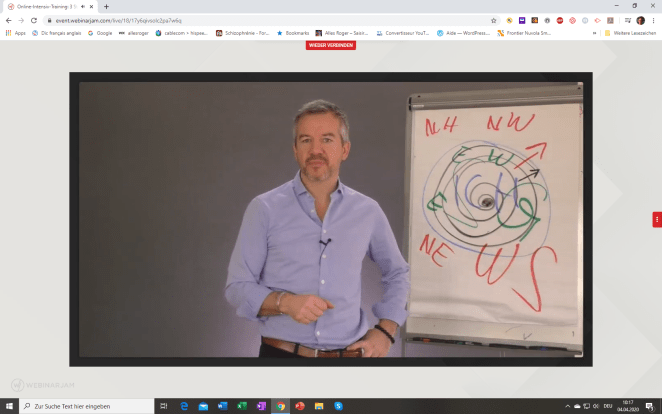
Task: Open the Weitere Lesezeichen folder
Action: [629, 32]
